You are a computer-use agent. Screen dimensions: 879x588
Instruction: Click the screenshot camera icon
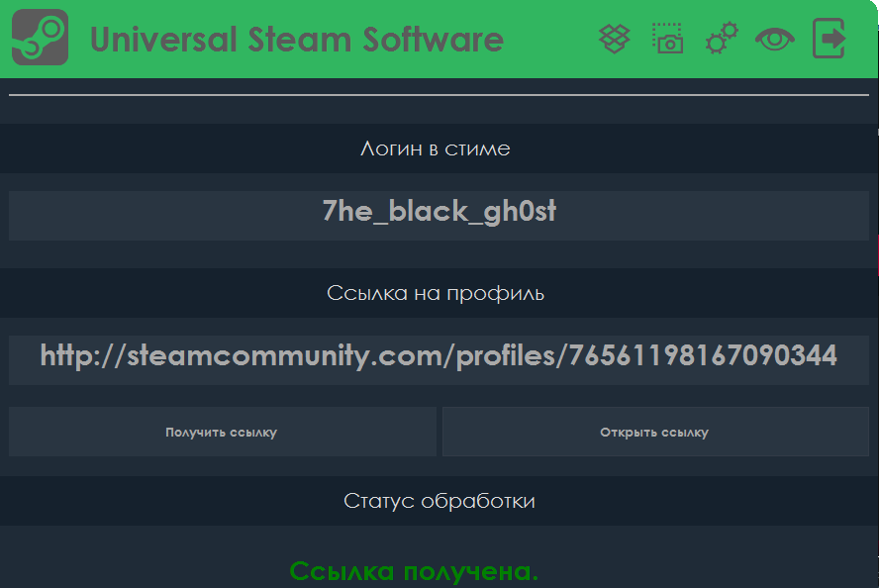tap(667, 39)
